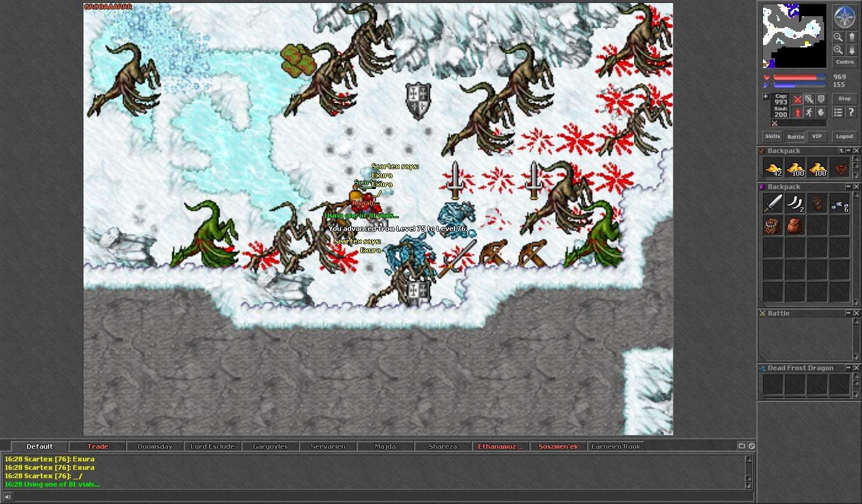Select defensive fight mode shield
The image size is (862, 504).
[821, 99]
